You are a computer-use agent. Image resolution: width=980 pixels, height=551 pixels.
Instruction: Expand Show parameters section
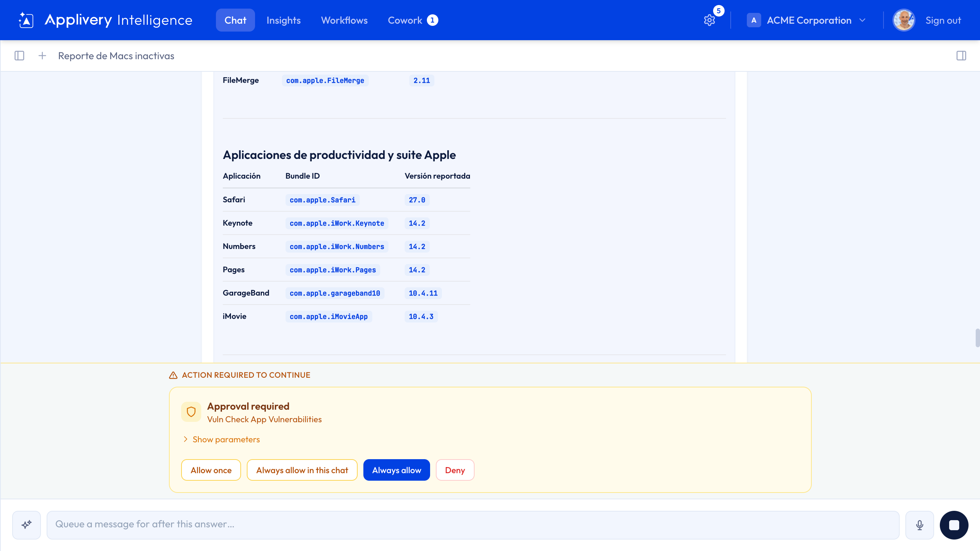click(221, 439)
